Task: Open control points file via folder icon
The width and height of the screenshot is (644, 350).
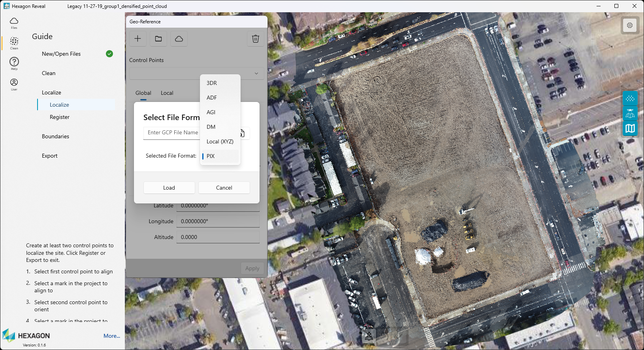Action: [x=158, y=39]
